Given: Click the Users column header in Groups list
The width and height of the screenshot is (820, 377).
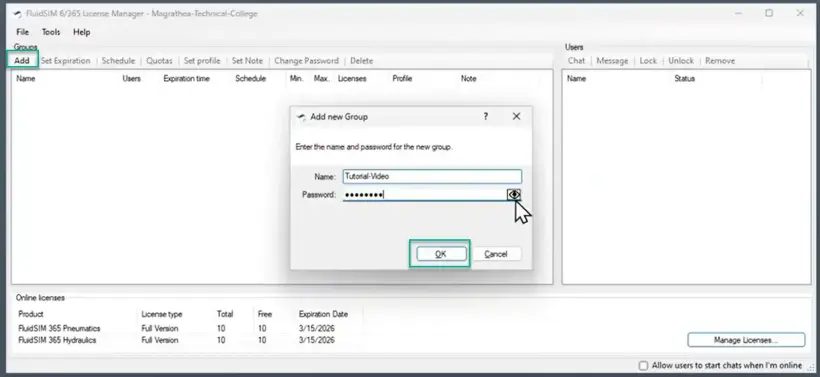Looking at the screenshot, I should (131, 78).
